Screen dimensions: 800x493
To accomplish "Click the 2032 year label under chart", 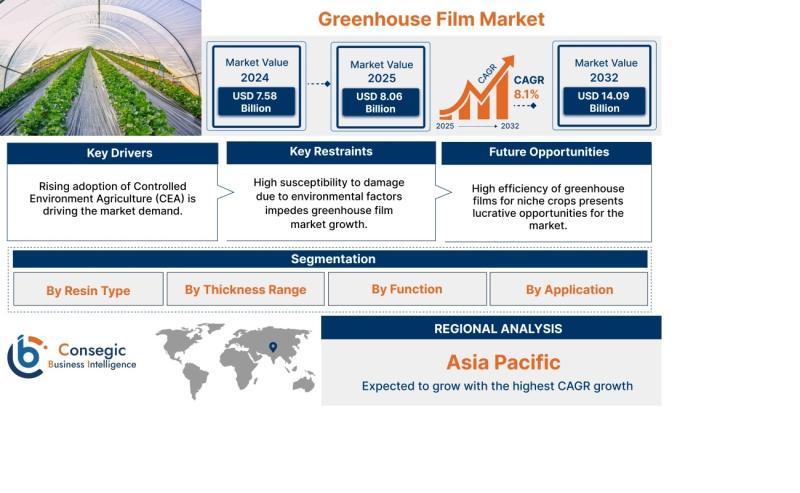I will tap(510, 126).
